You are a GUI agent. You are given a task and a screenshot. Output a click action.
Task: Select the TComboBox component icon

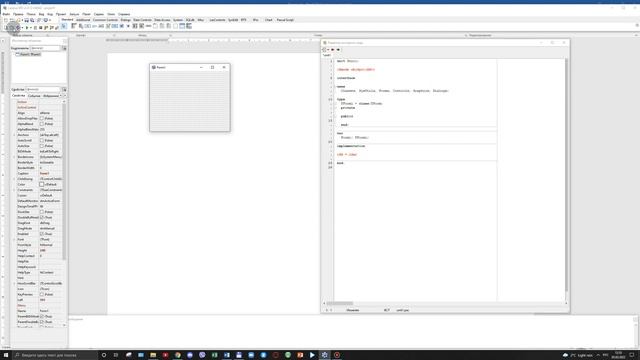[141, 26]
